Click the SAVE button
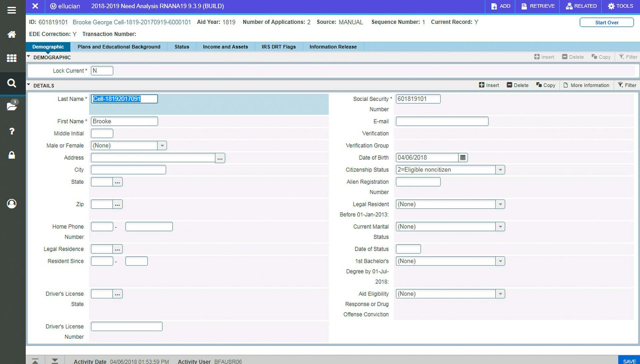The image size is (640, 364). pos(629,361)
